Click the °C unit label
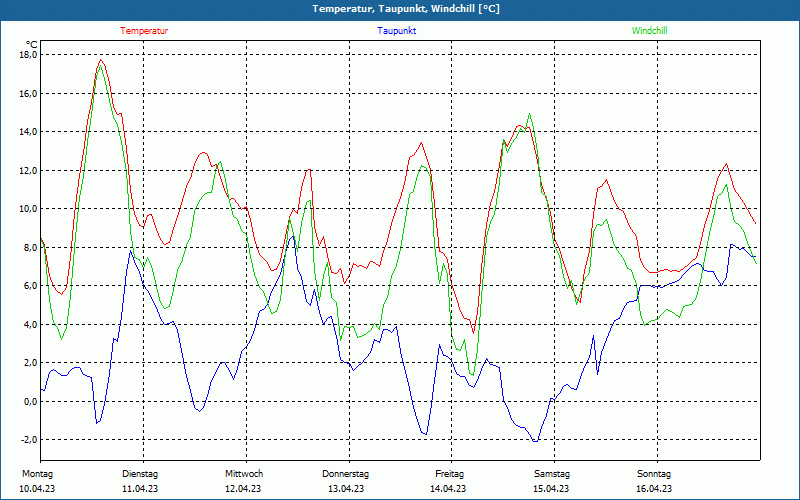This screenshot has width=800, height=500. coord(32,45)
